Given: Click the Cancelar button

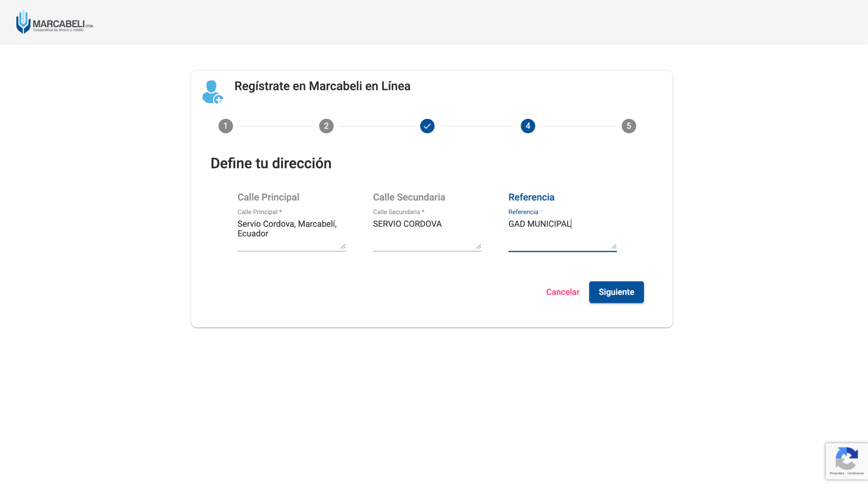Looking at the screenshot, I should [562, 292].
